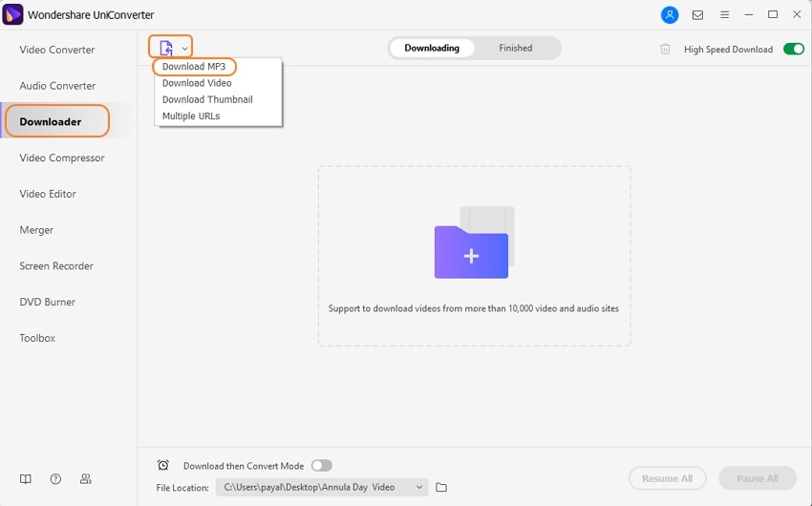Screen dimensions: 812x506
Task: Click the paste URL download icon
Action: (165, 48)
